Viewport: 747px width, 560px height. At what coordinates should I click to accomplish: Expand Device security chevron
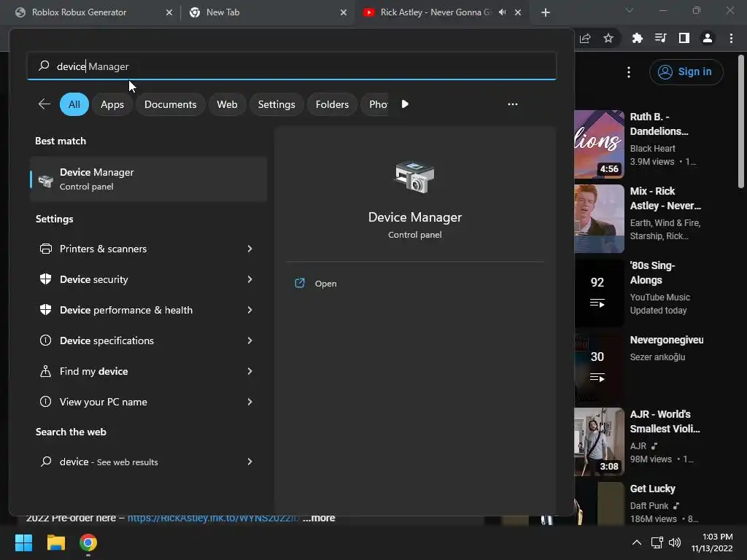click(x=249, y=279)
